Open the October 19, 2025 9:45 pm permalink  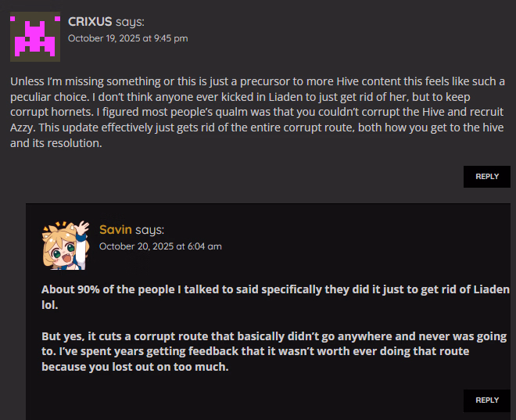(127, 38)
